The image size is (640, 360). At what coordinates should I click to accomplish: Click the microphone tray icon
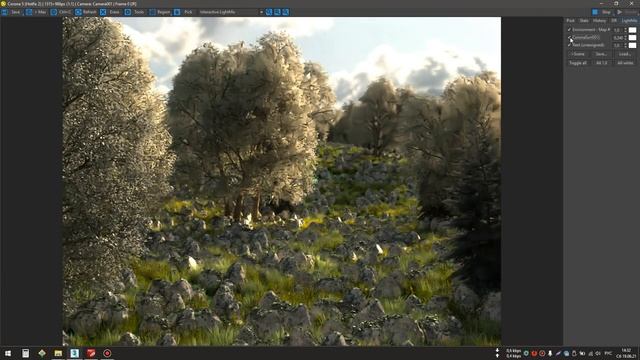pyautogui.click(x=550, y=353)
